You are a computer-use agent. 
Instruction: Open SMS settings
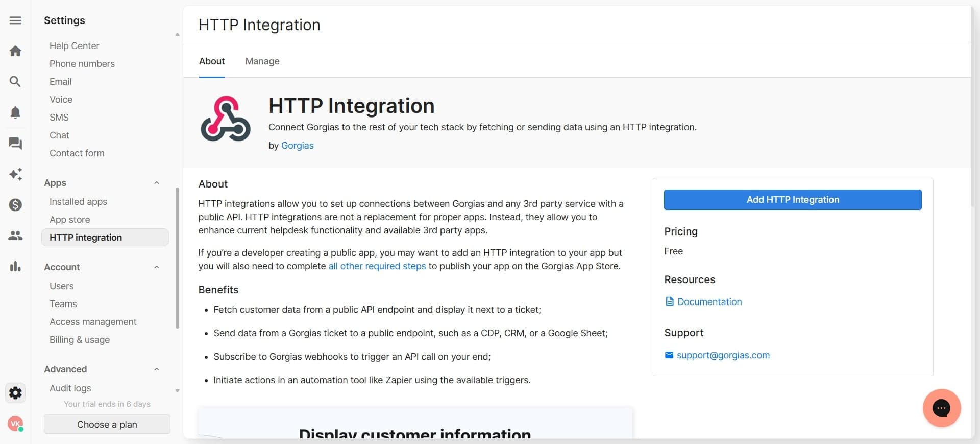tap(59, 118)
